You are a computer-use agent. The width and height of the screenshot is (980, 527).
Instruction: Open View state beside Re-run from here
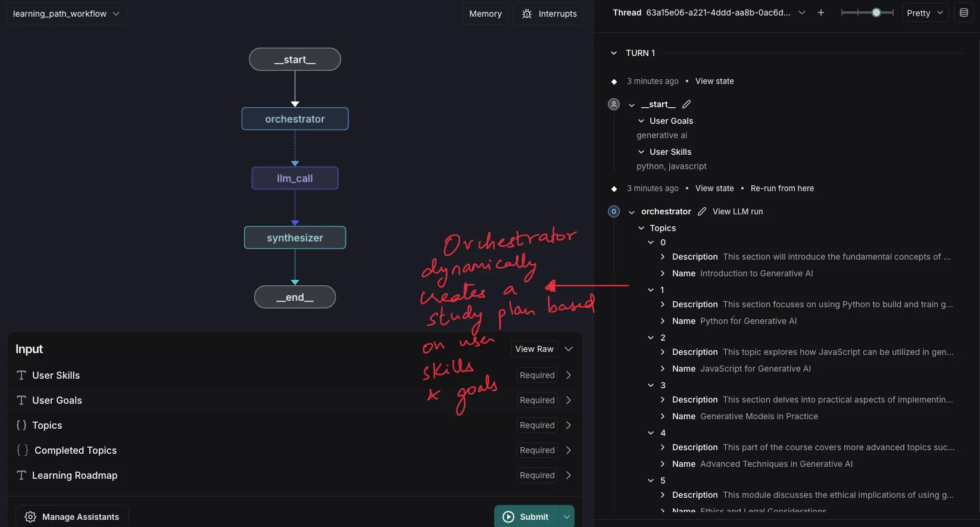click(x=714, y=188)
